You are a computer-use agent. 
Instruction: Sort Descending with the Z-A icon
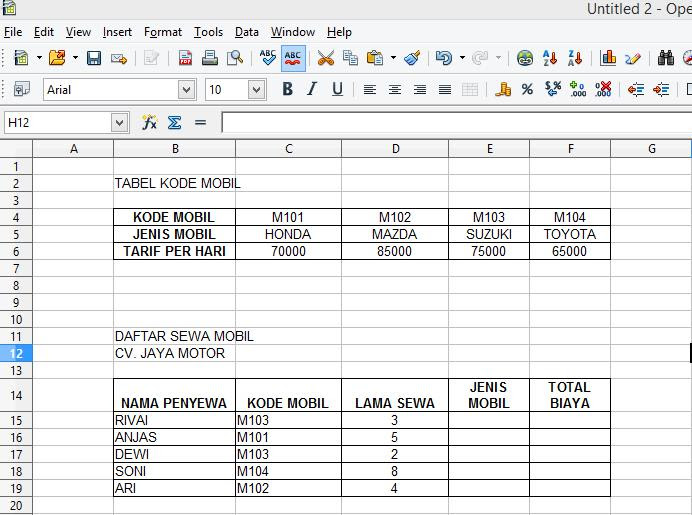point(575,58)
